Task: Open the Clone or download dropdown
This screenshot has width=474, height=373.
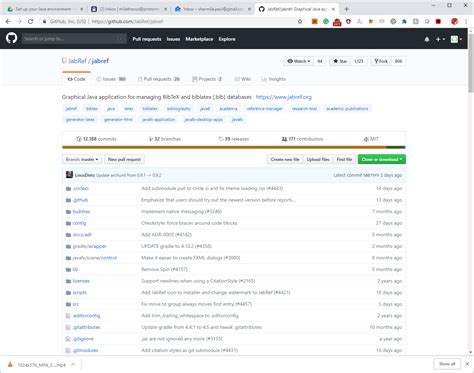Action: point(382,159)
